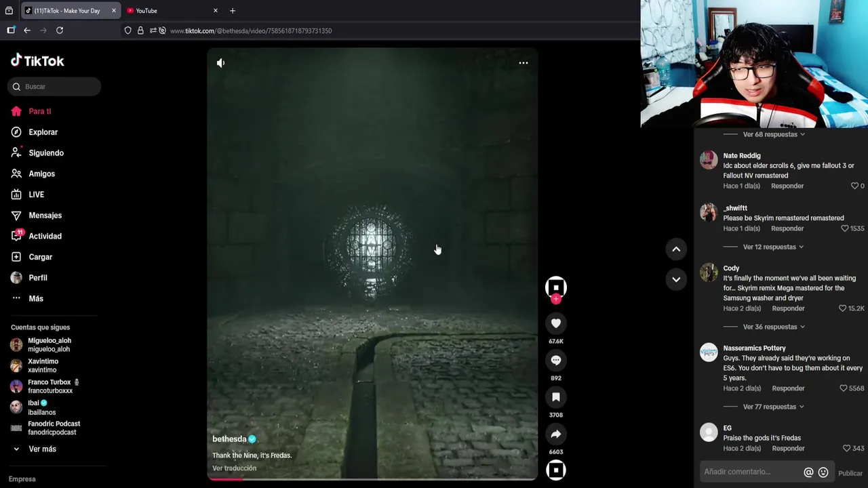This screenshot has height=488, width=868.
Task: Click the Publicar button
Action: point(850,473)
